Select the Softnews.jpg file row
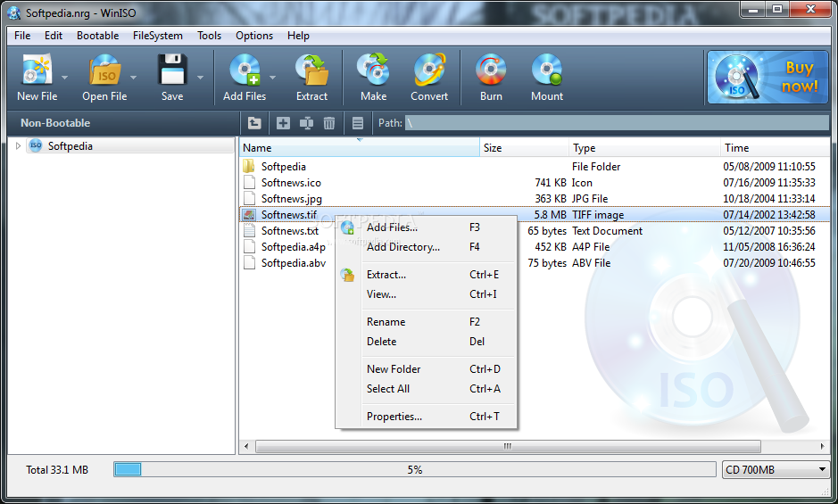This screenshot has height=504, width=838. pyautogui.click(x=535, y=199)
